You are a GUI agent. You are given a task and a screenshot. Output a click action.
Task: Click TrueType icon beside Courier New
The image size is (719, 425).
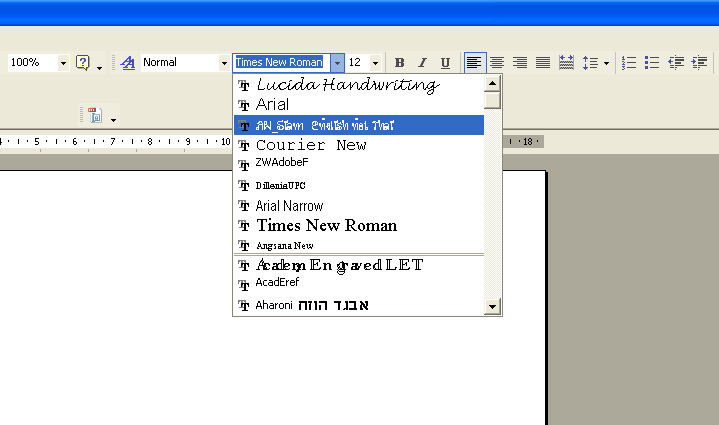244,146
